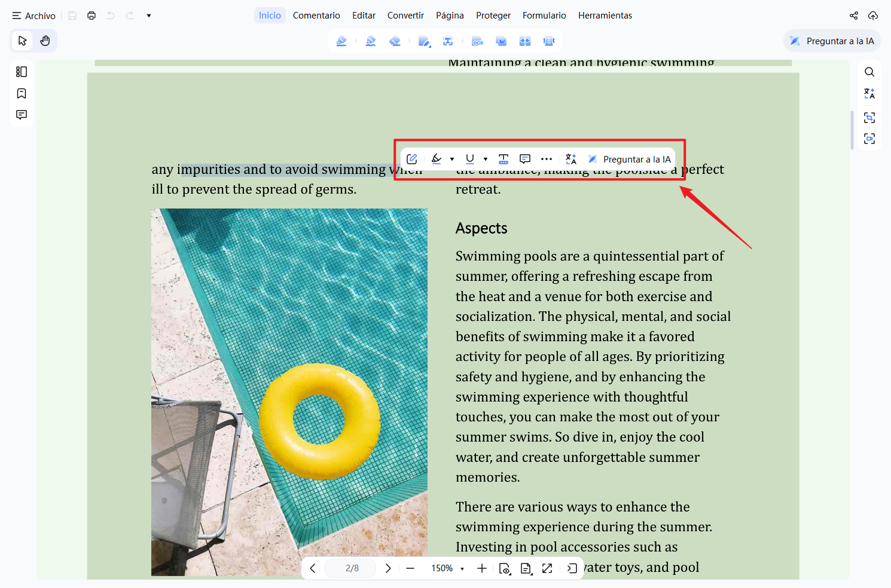Add a note comment to selected text
Image resolution: width=891 pixels, height=588 pixels.
tap(525, 159)
